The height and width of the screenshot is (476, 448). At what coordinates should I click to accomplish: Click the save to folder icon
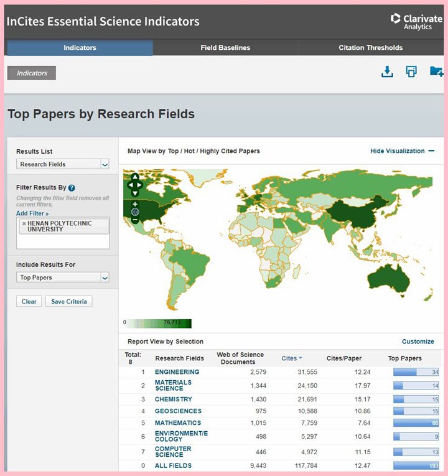coord(436,72)
